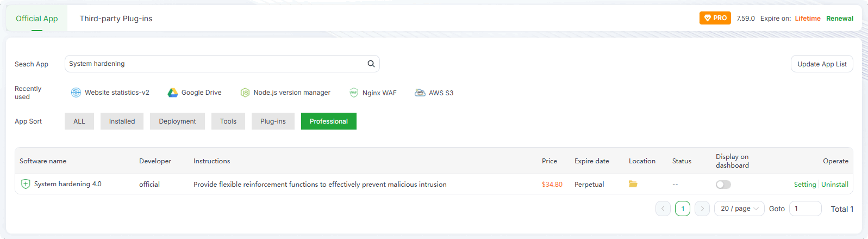Open System hardening Setting link
868x239 pixels.
pyautogui.click(x=804, y=185)
